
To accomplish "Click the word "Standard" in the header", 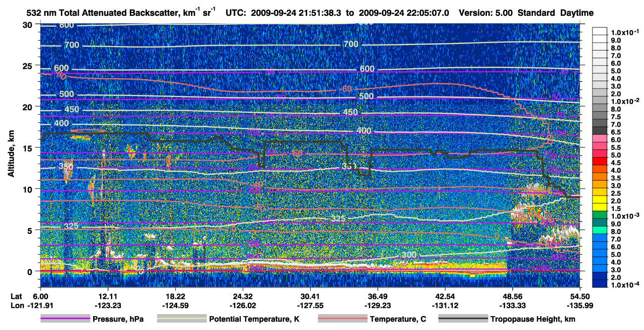I will tap(537, 13).
